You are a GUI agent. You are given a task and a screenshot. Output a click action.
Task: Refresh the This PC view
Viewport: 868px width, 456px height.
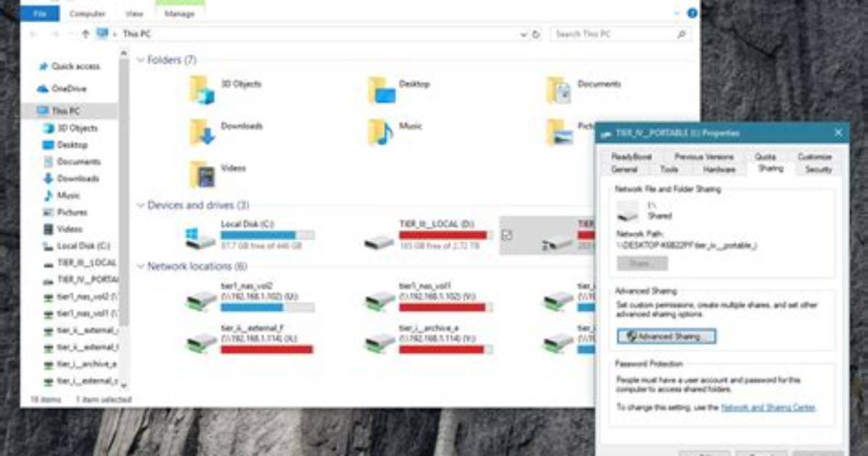pos(536,34)
